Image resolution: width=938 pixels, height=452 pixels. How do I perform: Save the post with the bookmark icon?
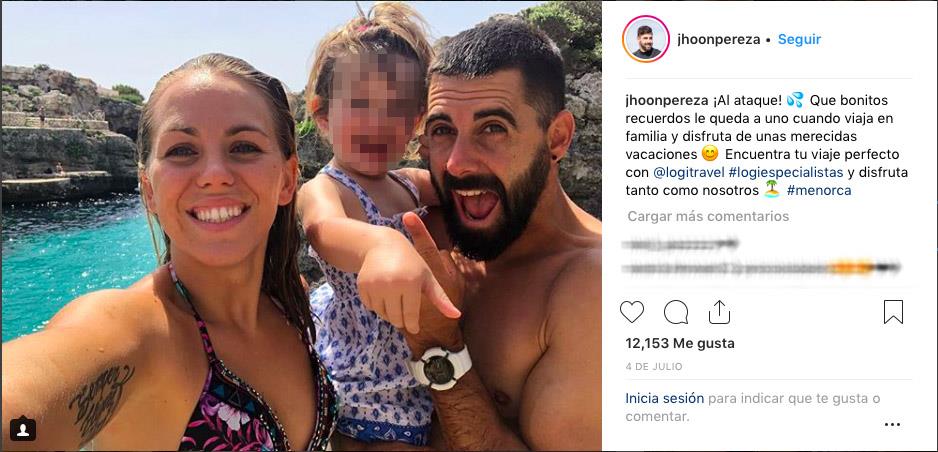pos(893,312)
